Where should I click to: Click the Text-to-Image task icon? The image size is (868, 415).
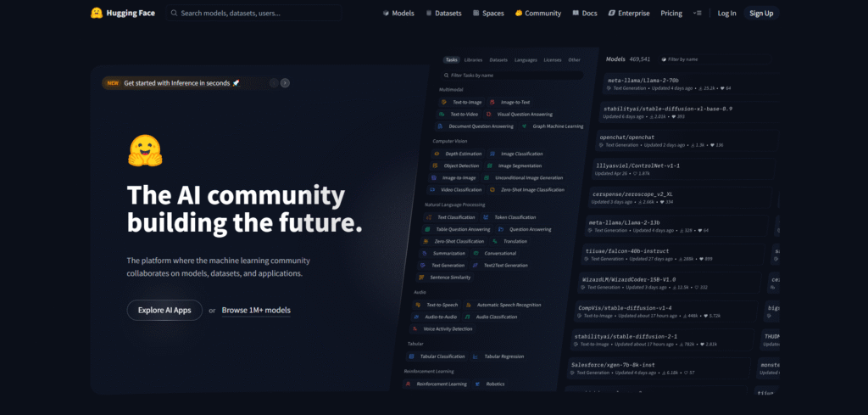445,103
